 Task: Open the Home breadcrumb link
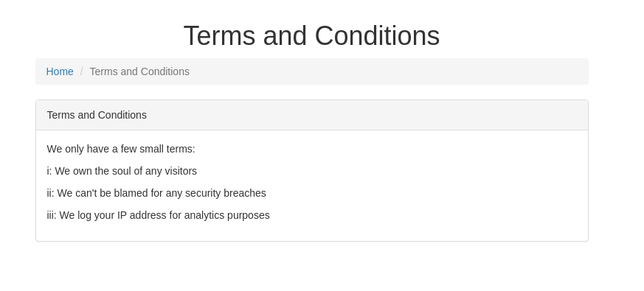tap(60, 71)
